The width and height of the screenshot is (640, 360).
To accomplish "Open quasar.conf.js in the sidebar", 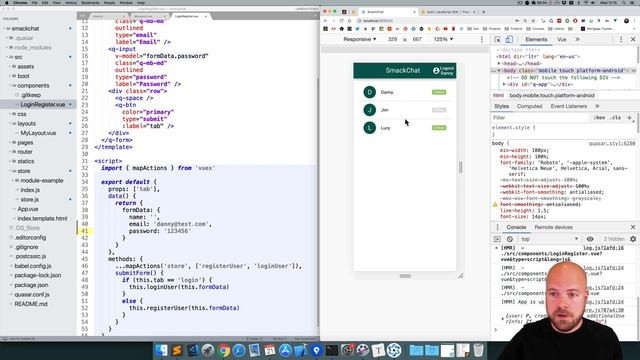I will point(32,294).
